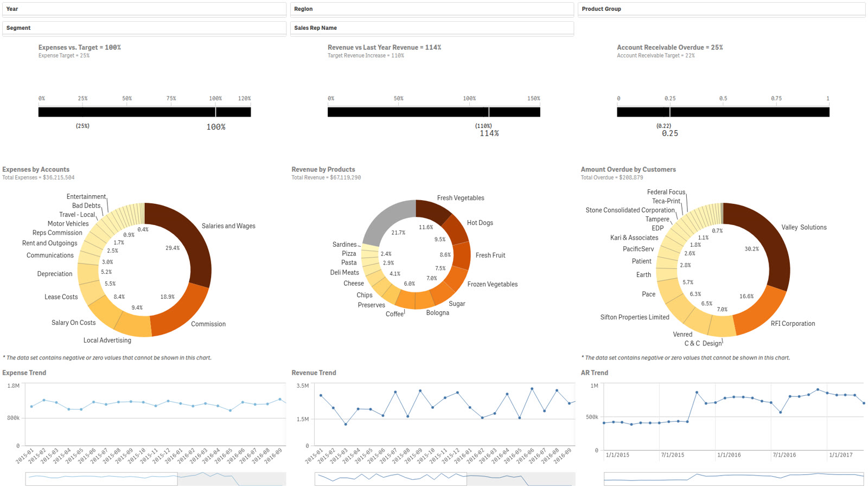Open the Segment filter pane
Screen dimensions: 868x488
point(144,28)
